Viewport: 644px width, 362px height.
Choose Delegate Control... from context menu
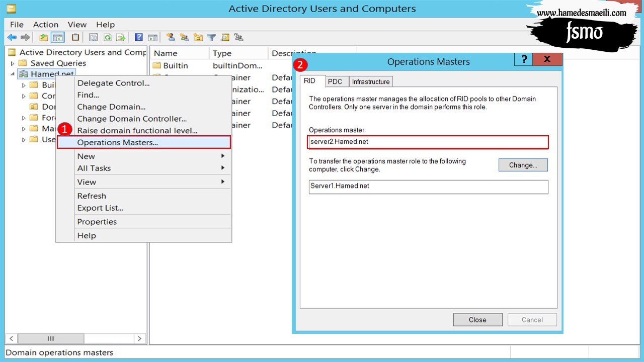[143, 83]
